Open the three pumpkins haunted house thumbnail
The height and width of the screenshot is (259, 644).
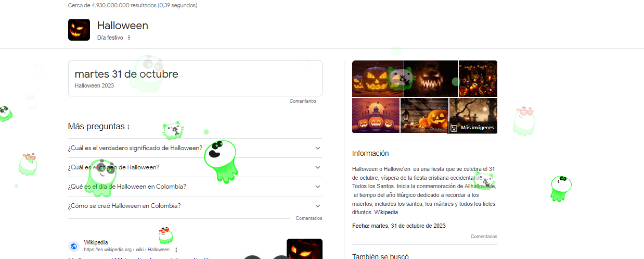(x=376, y=115)
